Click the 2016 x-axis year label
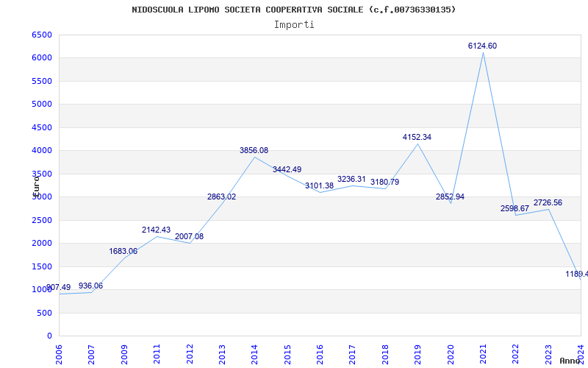 (320, 355)
